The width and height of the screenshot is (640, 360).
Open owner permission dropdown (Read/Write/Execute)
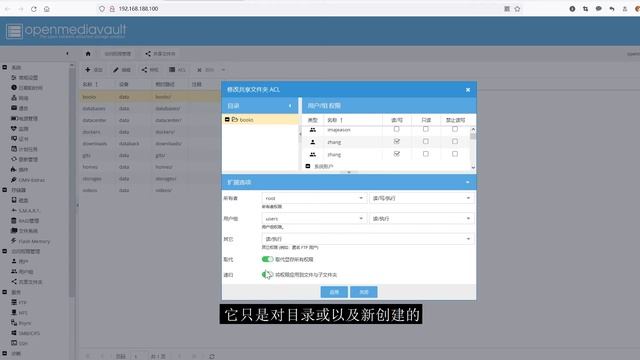(x=422, y=198)
